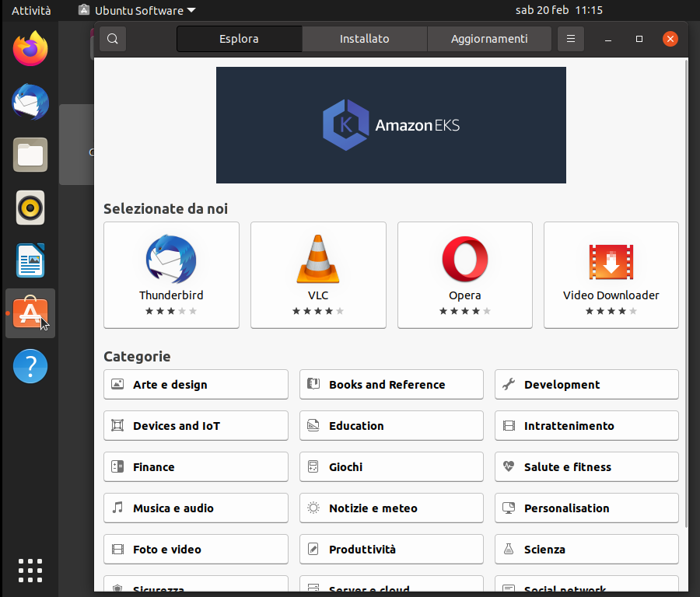Browse the Produttività category
Image resolution: width=700 pixels, height=597 pixels.
(x=391, y=550)
